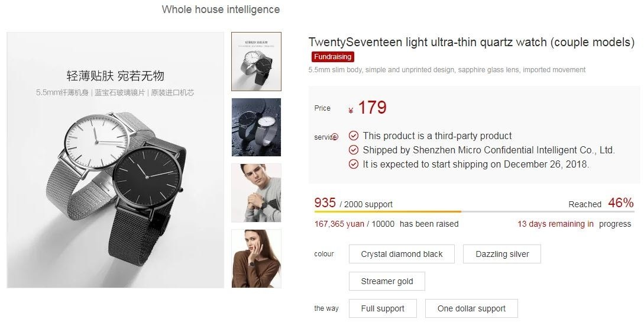Pick the Streamer gold colour option
The width and height of the screenshot is (644, 325).
coord(387,281)
